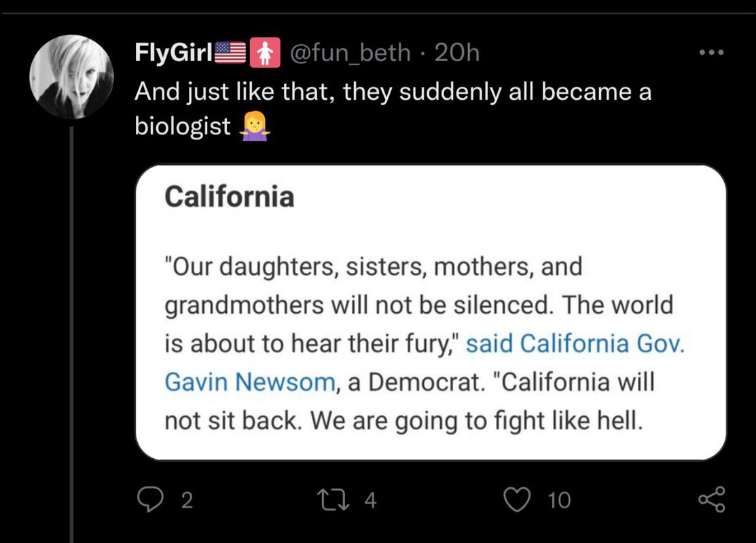Tap the 'said California Gov.' blue link text
The width and height of the screenshot is (756, 543).
[575, 343]
